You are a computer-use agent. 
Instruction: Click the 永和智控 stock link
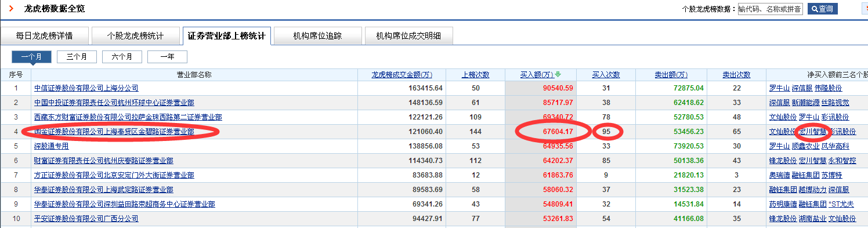[x=842, y=161]
